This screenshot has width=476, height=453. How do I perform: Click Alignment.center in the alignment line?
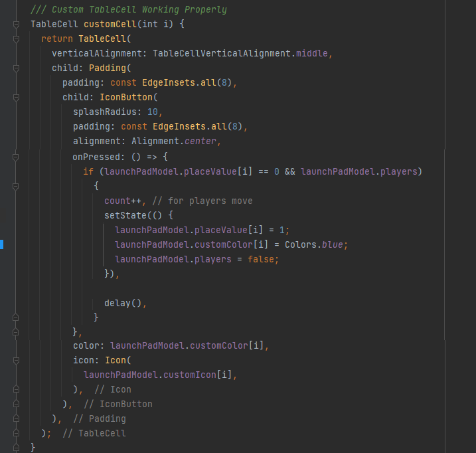pos(175,141)
